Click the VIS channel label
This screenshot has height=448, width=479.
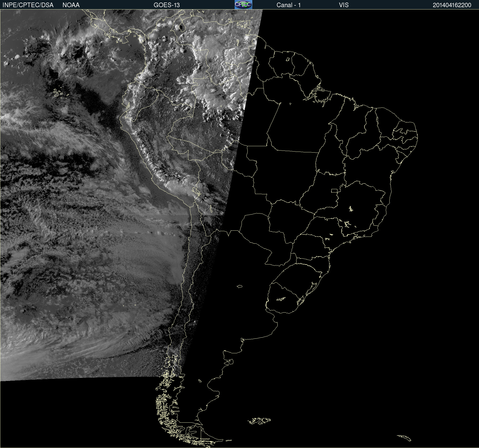344,5
